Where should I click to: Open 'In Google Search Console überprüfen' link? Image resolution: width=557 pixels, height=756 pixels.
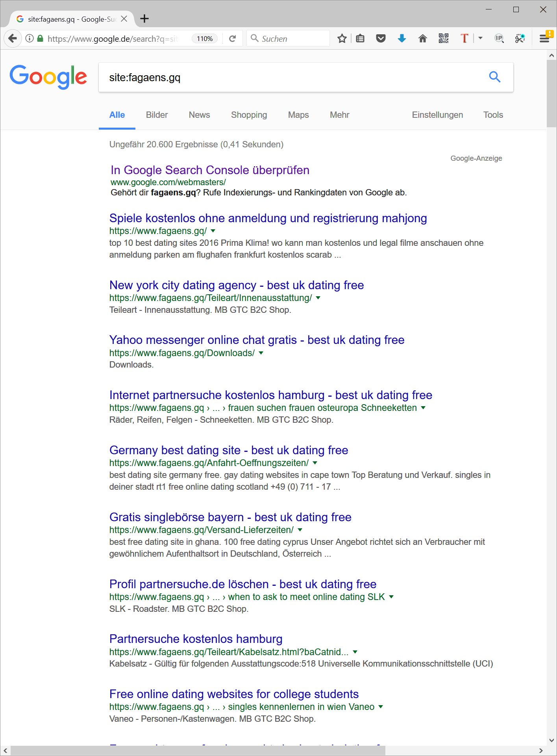pyautogui.click(x=210, y=170)
